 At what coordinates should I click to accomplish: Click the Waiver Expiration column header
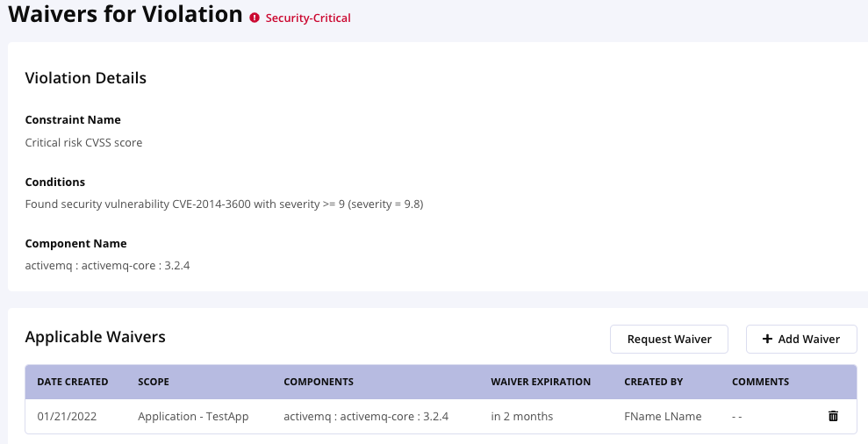click(541, 383)
